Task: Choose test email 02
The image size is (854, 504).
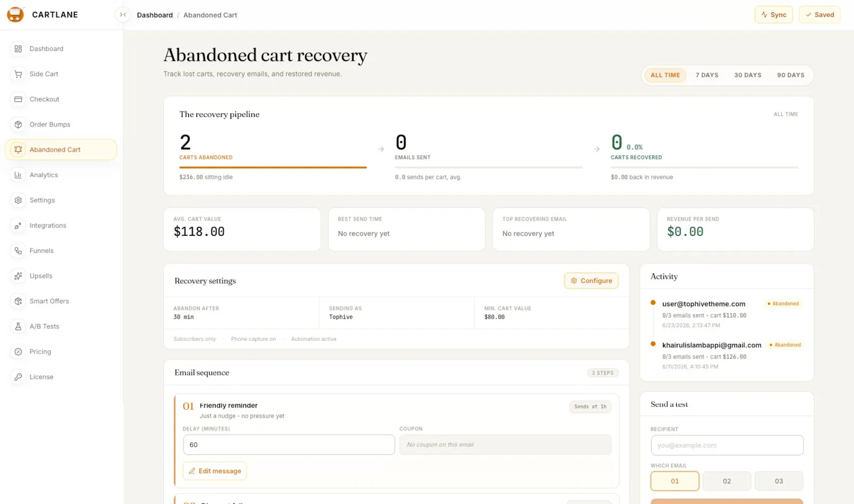Action: [727, 481]
